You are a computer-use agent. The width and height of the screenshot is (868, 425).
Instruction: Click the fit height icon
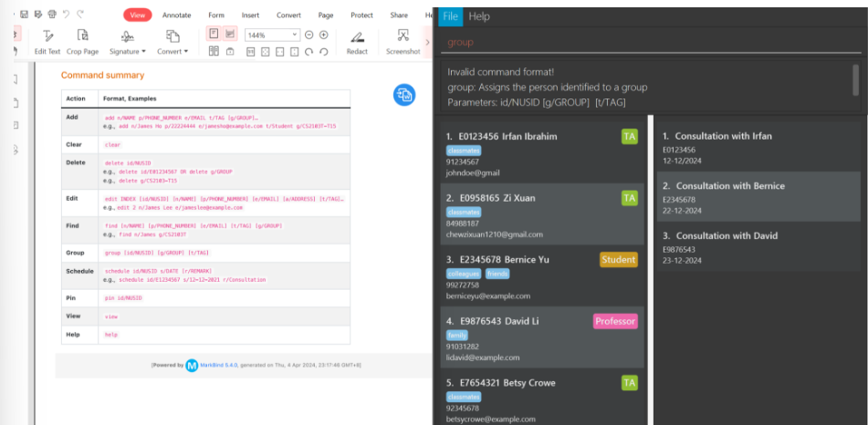[295, 51]
